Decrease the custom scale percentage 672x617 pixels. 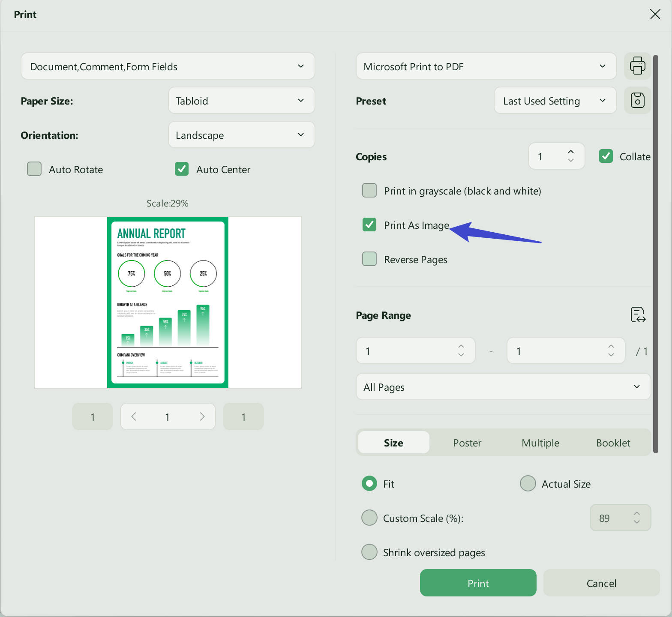[x=636, y=522]
